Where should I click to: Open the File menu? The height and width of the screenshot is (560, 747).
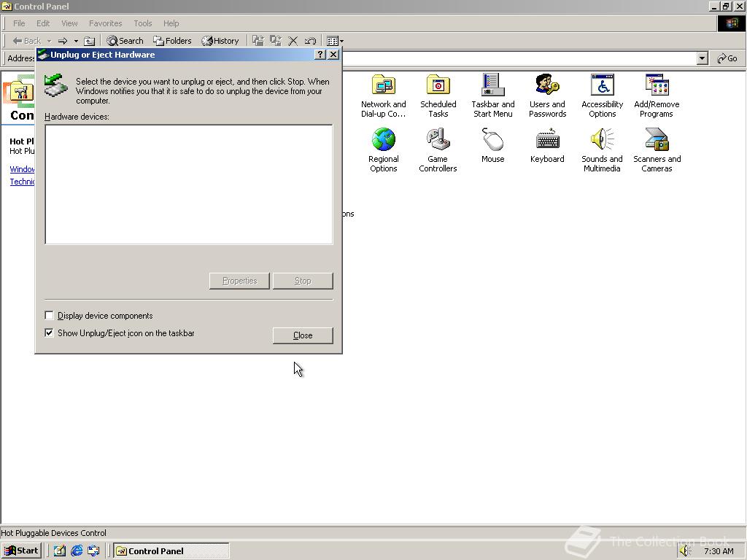(x=19, y=23)
